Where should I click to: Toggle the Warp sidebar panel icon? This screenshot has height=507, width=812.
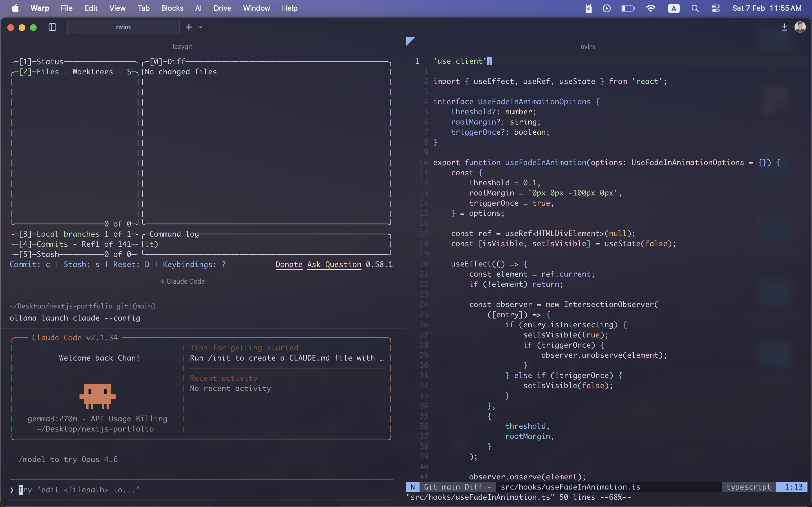[52, 27]
